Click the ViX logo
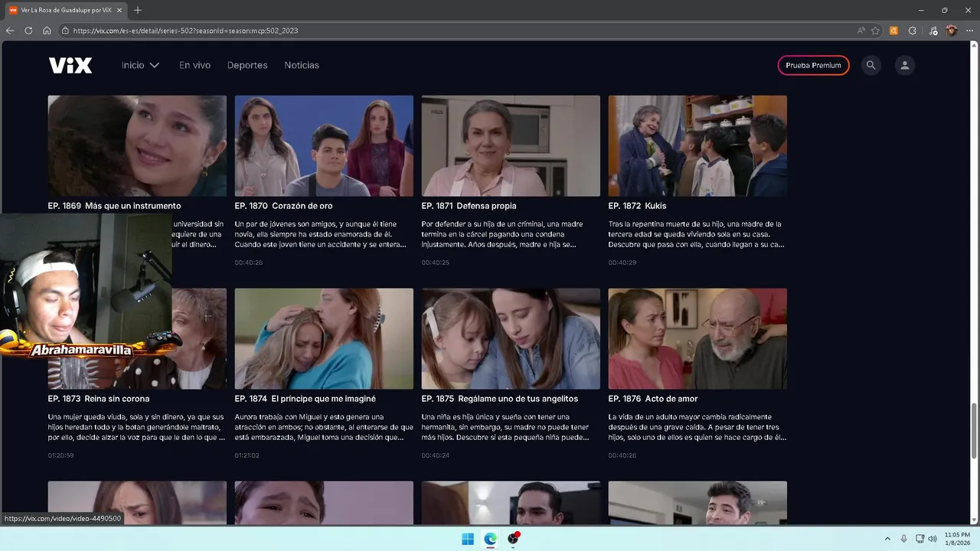Screen dimensions: 980x551 click(70, 65)
